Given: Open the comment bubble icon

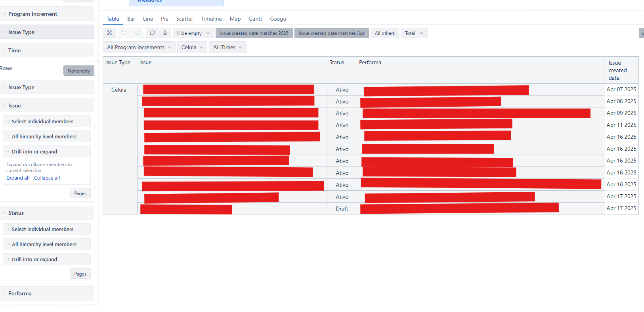Looking at the screenshot, I should pyautogui.click(x=152, y=33).
